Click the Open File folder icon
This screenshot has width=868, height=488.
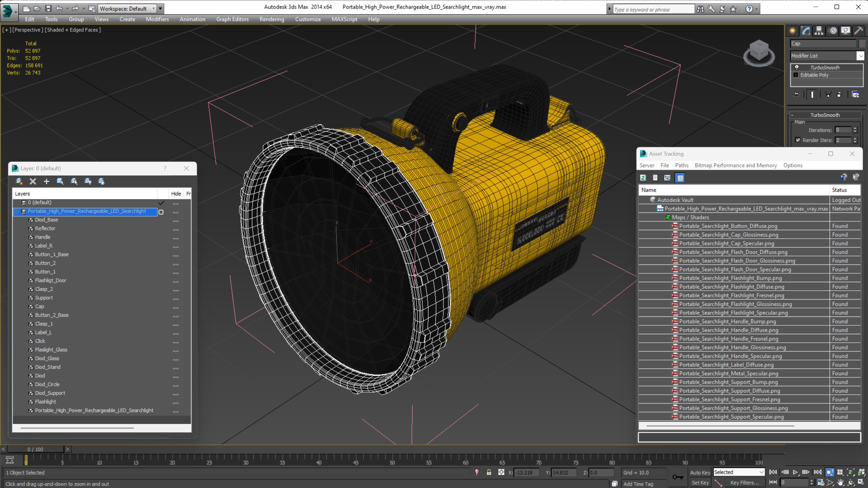click(x=37, y=9)
